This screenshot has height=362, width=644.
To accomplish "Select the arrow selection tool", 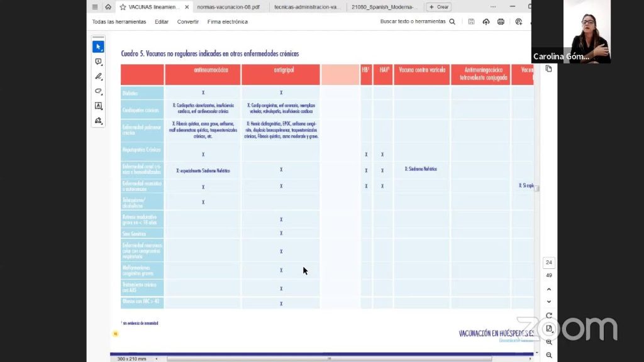I will (x=98, y=47).
